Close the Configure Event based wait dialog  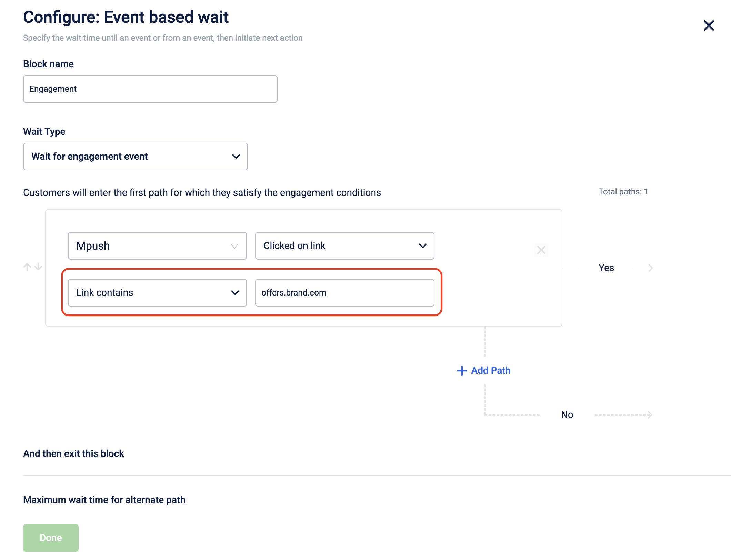point(709,26)
